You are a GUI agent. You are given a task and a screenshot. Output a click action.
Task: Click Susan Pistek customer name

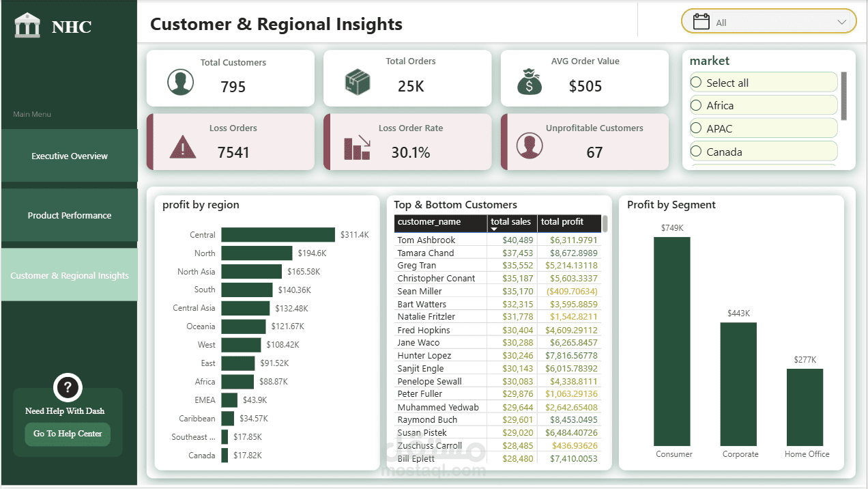point(422,432)
